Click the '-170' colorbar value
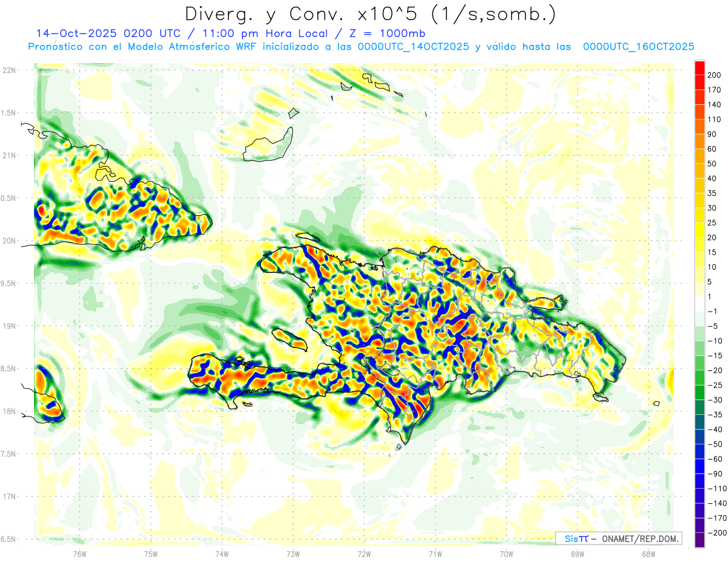The width and height of the screenshot is (728, 562). click(717, 518)
